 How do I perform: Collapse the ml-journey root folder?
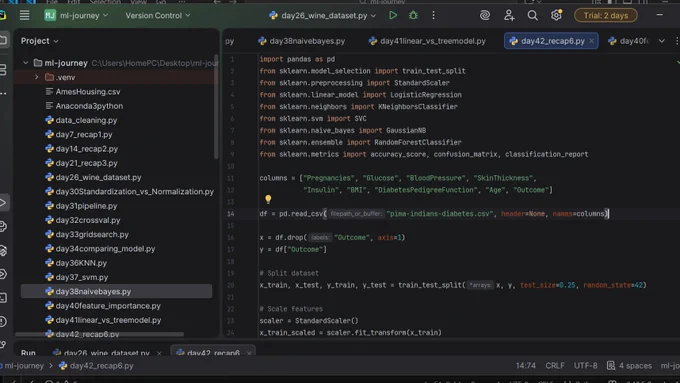(x=26, y=63)
